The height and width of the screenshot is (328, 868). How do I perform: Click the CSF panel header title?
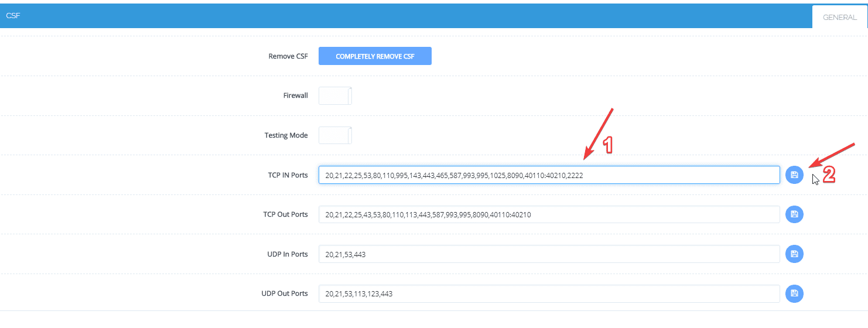point(13,16)
